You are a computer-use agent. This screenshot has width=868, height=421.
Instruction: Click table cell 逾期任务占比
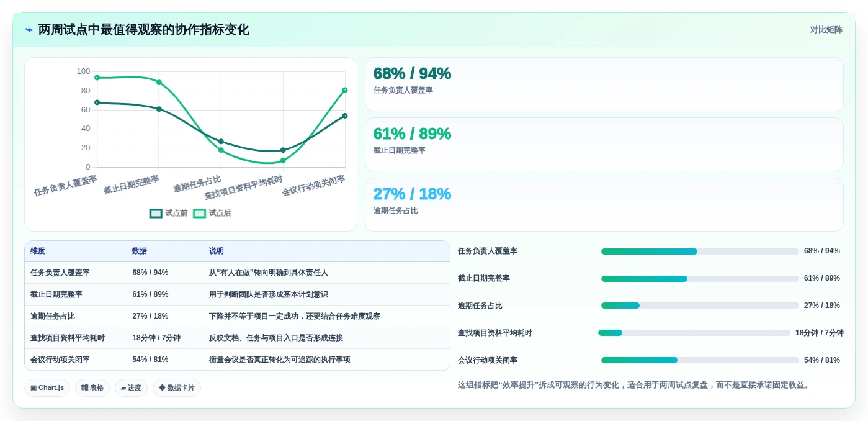point(53,316)
